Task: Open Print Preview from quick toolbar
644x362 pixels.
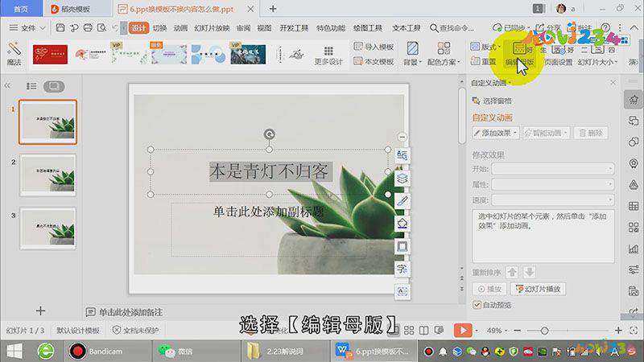Action: pos(101,28)
